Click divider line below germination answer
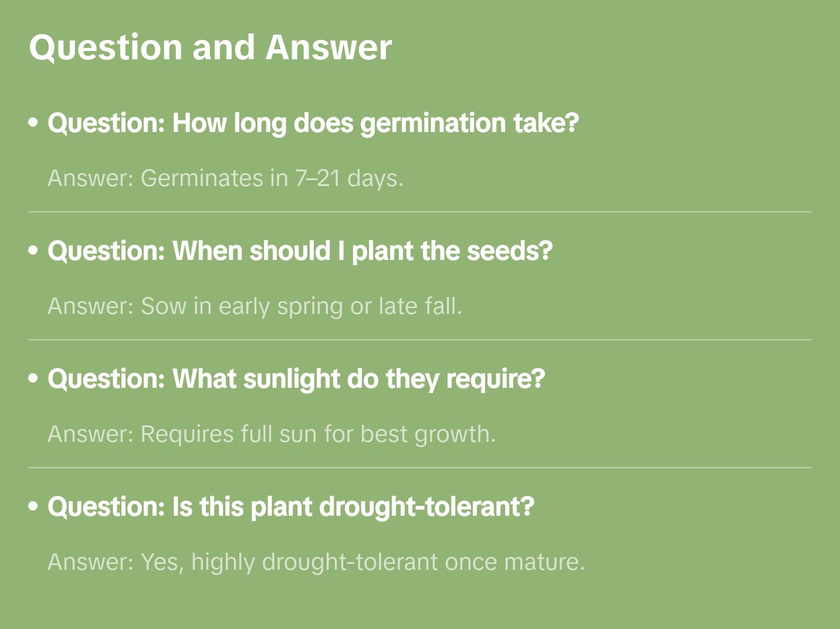 419,212
